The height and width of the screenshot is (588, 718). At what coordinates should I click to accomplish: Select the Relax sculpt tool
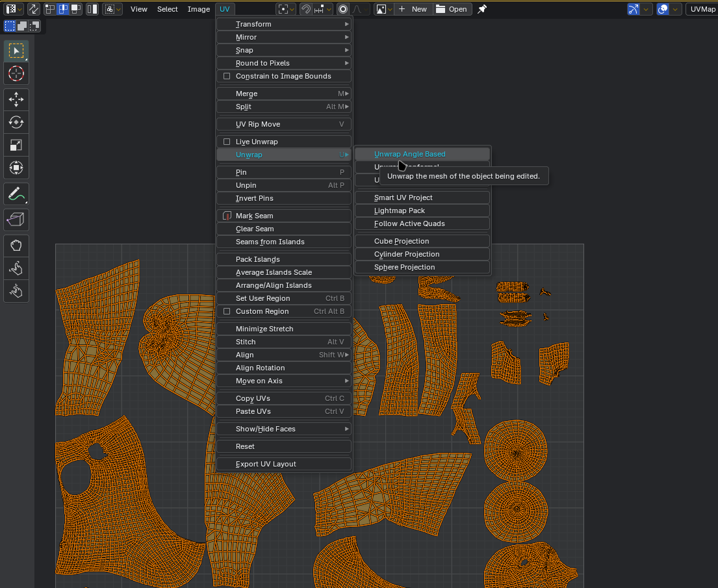click(x=16, y=268)
